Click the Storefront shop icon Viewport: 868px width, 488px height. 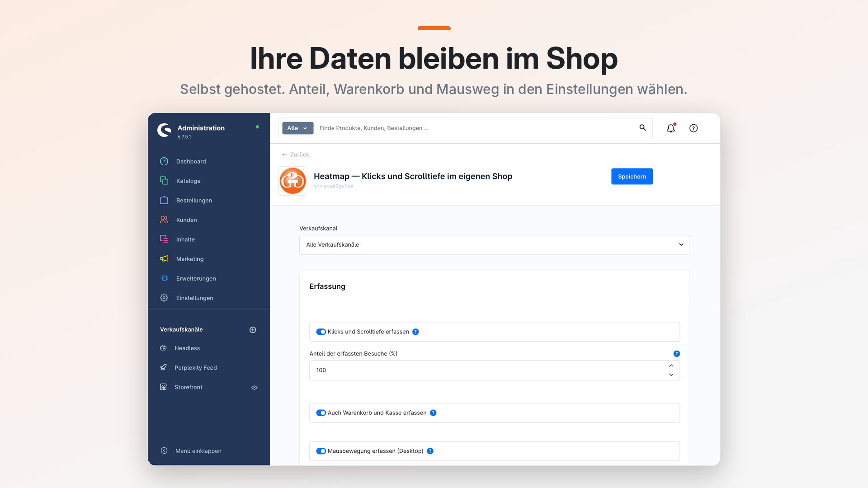tap(163, 387)
